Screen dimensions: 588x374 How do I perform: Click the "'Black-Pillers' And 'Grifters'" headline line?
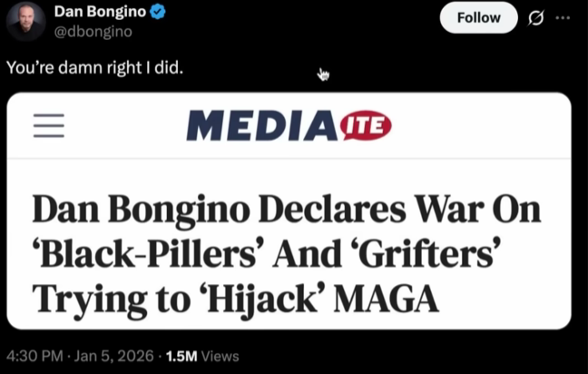(x=267, y=253)
